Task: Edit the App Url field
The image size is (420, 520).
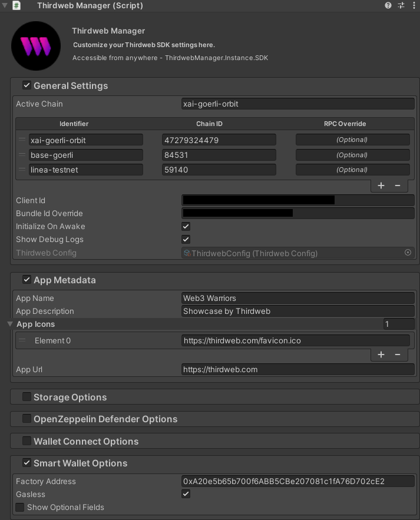Action: (x=298, y=369)
